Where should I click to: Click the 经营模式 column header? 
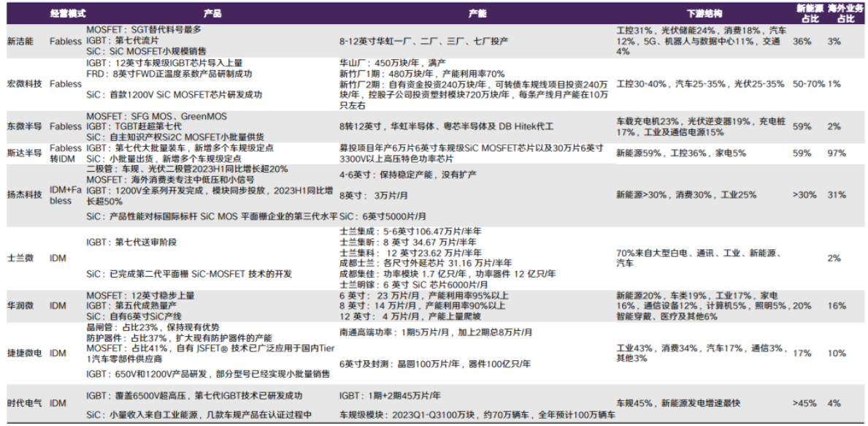point(68,14)
